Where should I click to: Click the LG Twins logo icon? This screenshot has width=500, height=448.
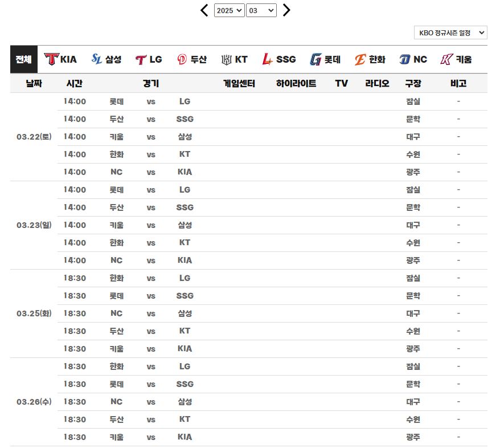(x=141, y=60)
